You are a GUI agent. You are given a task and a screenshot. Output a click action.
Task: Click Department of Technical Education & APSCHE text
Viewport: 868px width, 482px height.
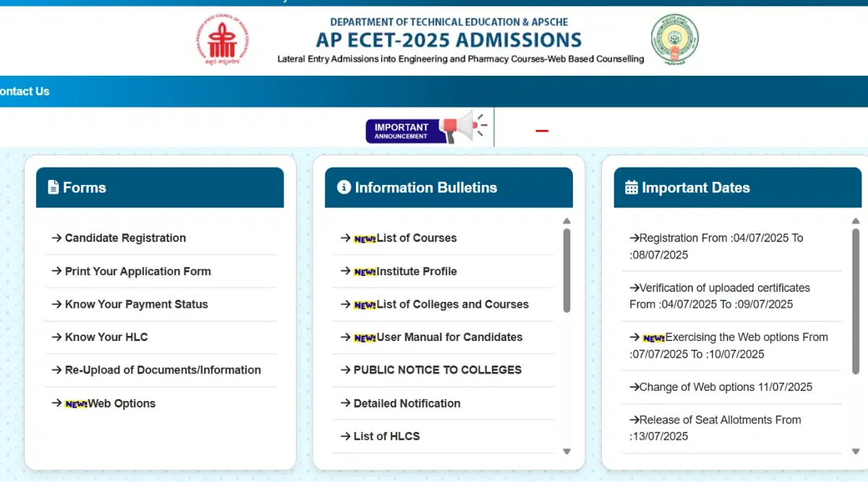[449, 22]
